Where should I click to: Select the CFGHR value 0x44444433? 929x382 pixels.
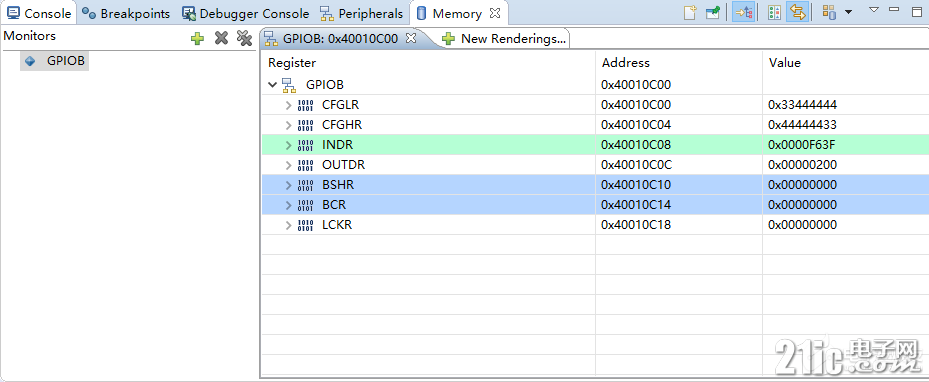[x=802, y=125]
